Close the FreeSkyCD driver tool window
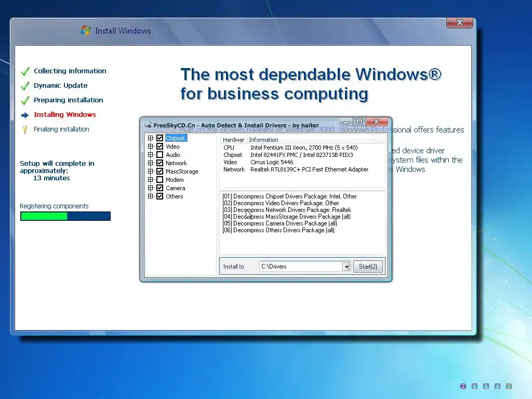Screen dimensions: 532x399 (x=377, y=122)
